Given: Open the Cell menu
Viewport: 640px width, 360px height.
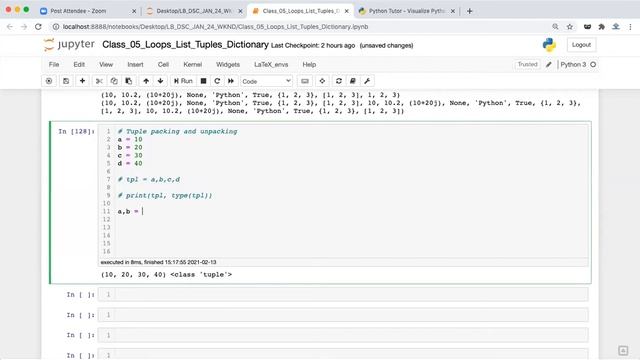Looking at the screenshot, I should click(163, 64).
